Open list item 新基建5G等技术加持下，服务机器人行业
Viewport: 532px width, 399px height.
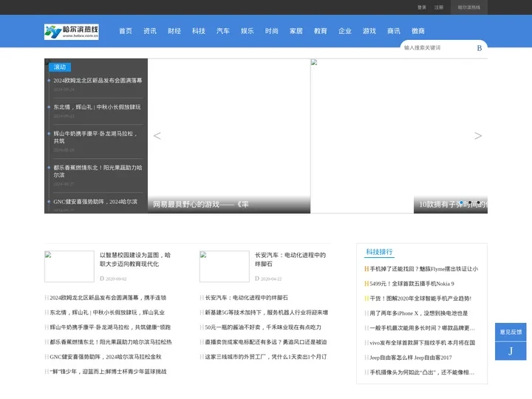[266, 313]
